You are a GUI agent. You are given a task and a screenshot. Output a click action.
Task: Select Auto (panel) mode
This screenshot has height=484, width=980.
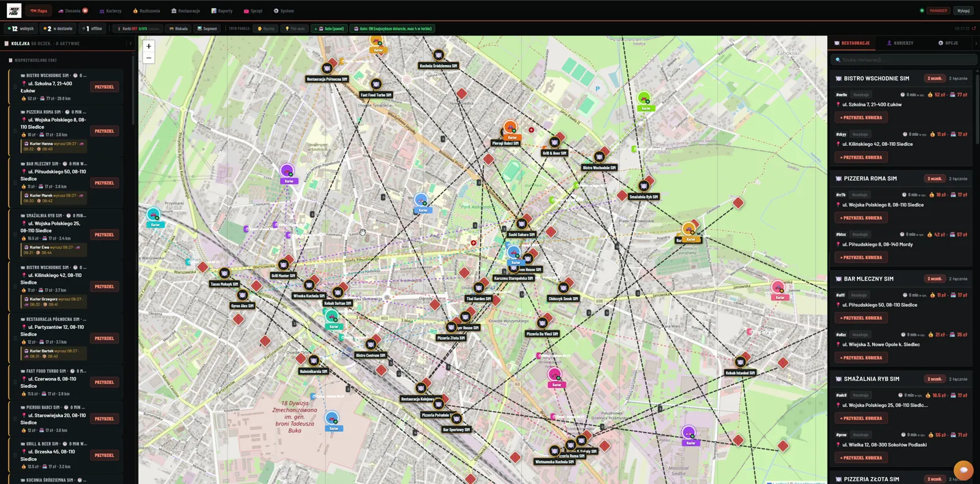point(330,29)
